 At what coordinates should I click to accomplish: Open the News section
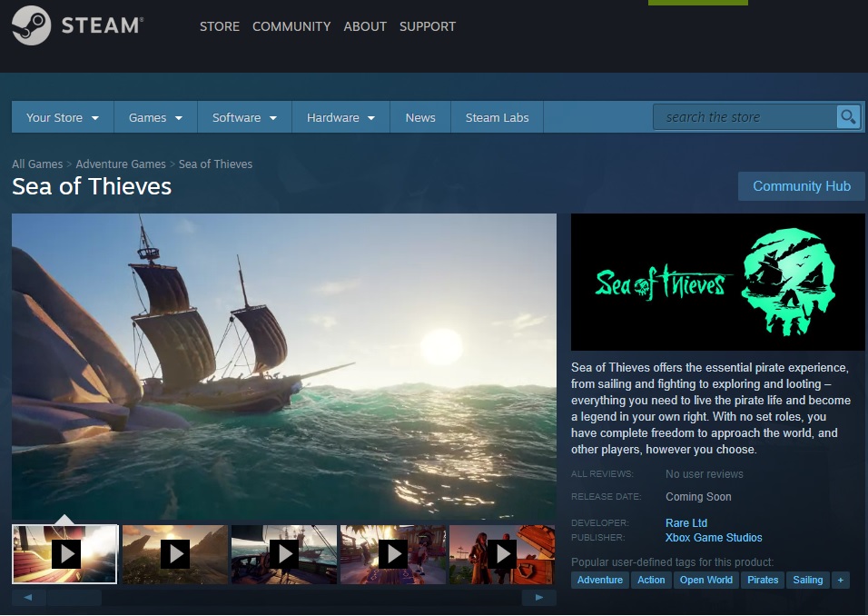click(420, 117)
